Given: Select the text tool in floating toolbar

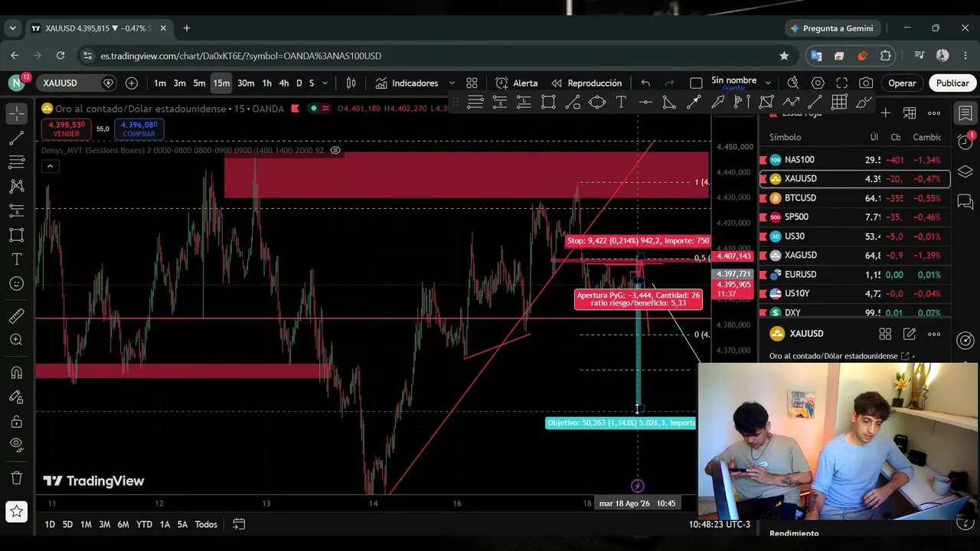Looking at the screenshot, I should pos(621,102).
